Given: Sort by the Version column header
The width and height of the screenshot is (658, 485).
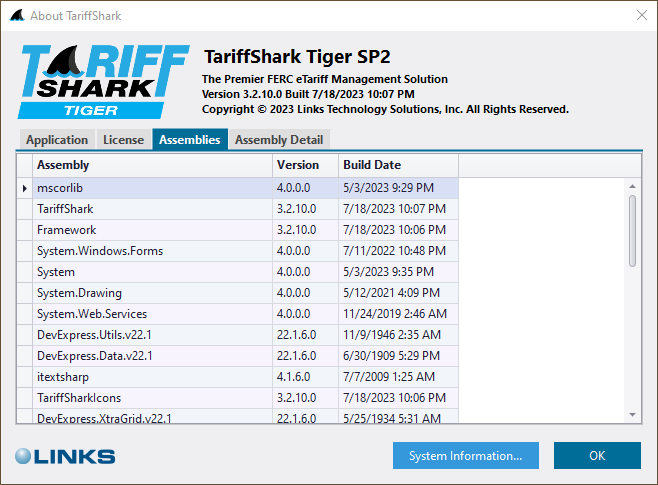Looking at the screenshot, I should click(306, 165).
